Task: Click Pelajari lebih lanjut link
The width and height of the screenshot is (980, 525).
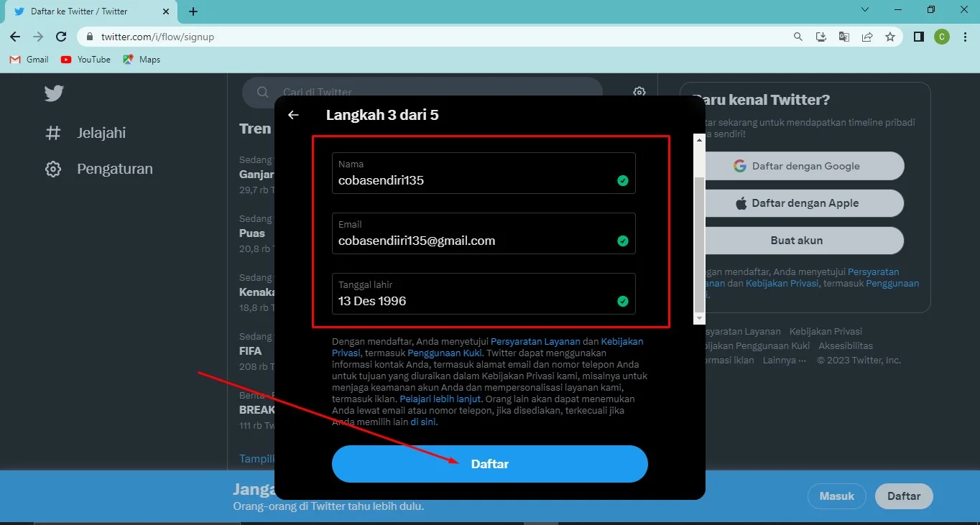Action: click(440, 399)
